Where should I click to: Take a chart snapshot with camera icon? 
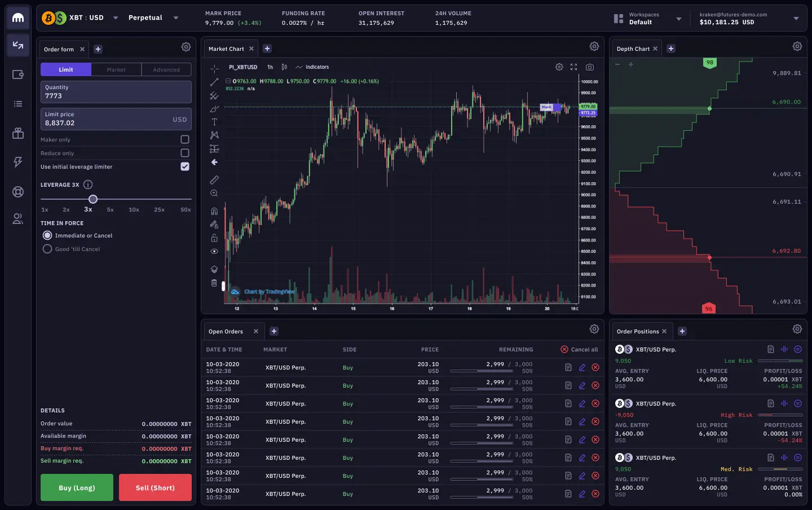pos(589,67)
